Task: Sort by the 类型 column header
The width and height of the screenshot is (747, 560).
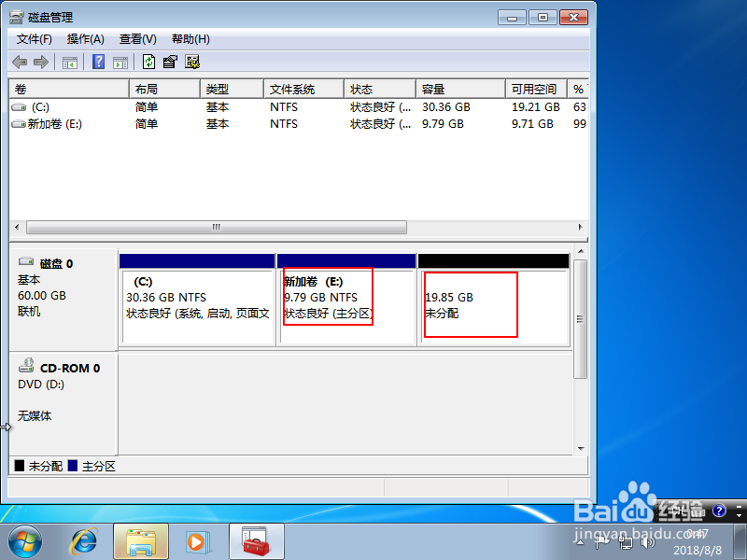Action: coord(232,89)
